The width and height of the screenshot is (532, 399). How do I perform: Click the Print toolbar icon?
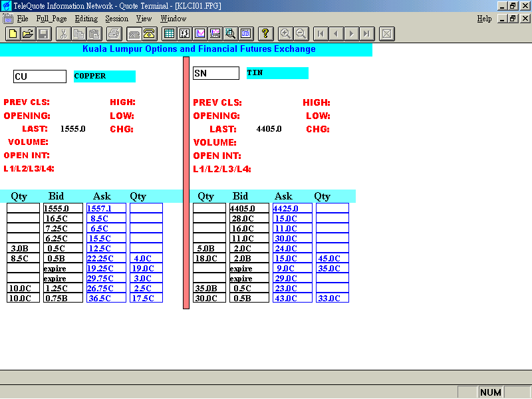[114, 34]
